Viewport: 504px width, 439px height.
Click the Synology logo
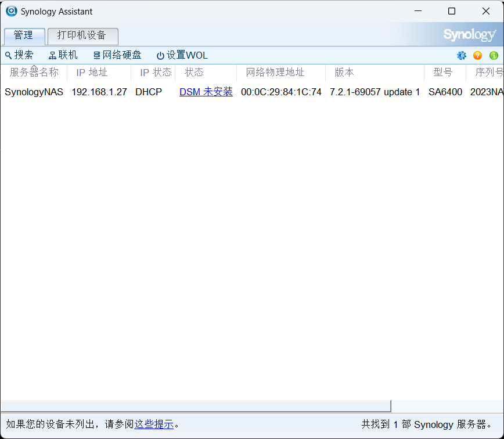470,34
